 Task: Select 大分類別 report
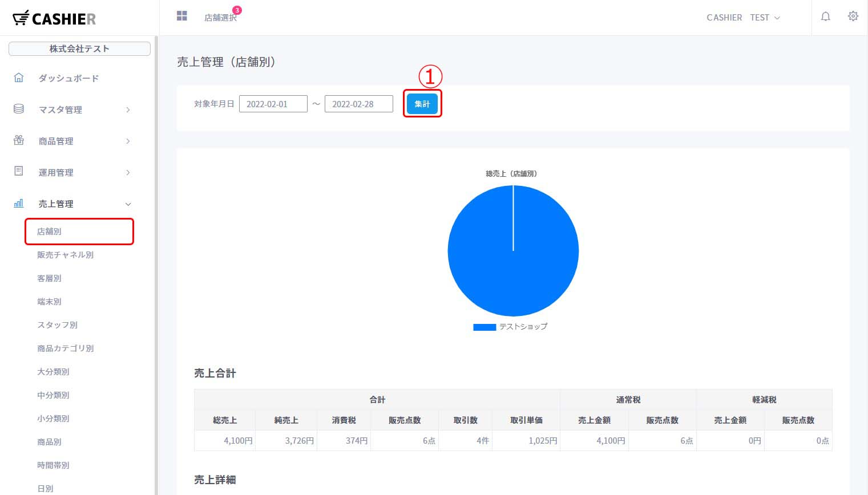coord(53,372)
